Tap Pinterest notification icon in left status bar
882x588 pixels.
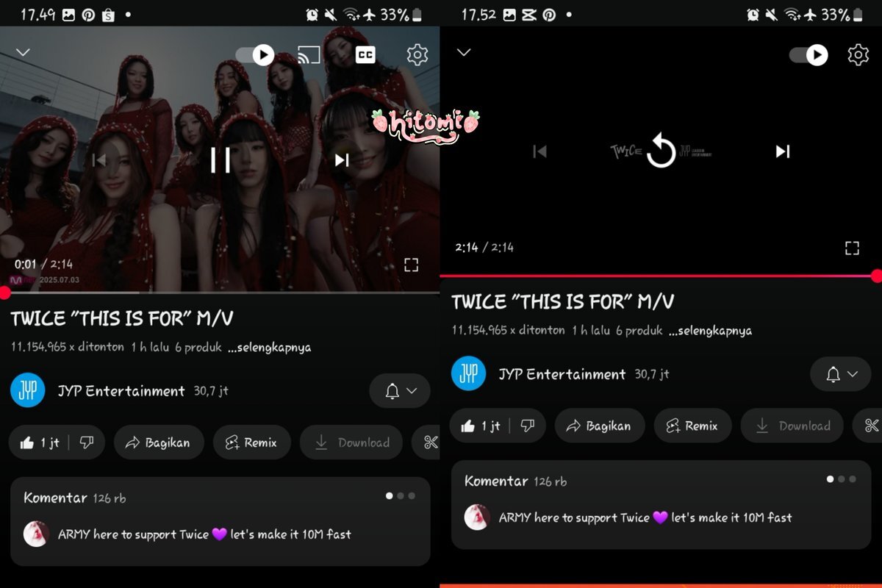88,15
